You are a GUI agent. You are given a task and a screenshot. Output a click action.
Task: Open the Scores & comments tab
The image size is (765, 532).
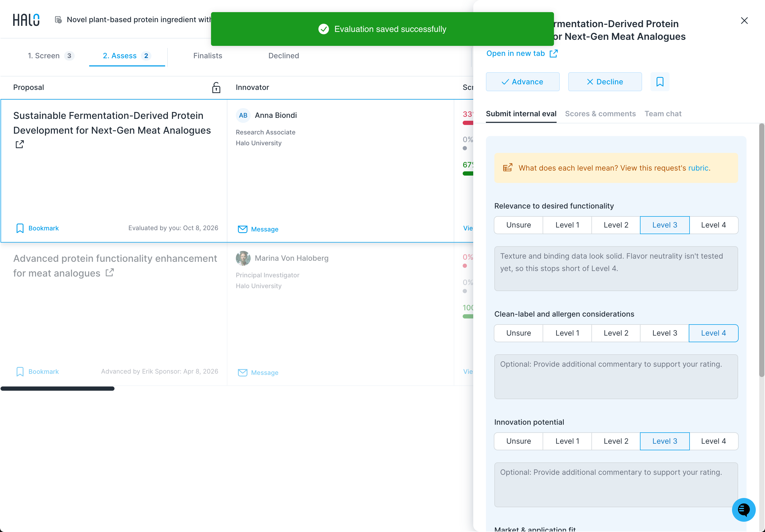click(600, 114)
